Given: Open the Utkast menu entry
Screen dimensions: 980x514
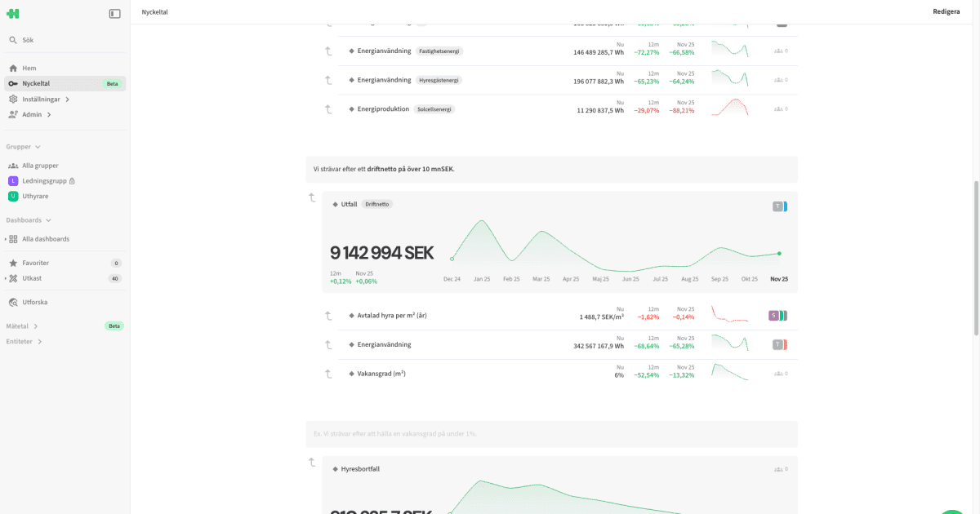Looking at the screenshot, I should [x=33, y=278].
